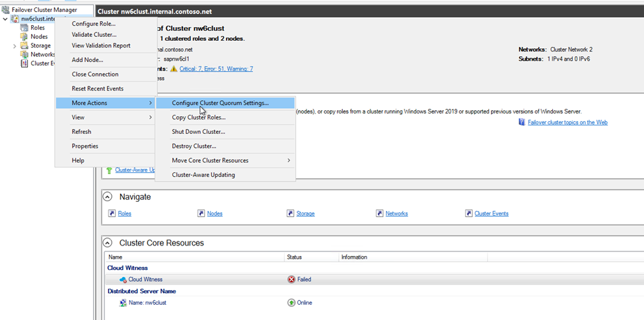
Task: Collapse the nw6clust cluster tree node
Action: pyautogui.click(x=5, y=19)
